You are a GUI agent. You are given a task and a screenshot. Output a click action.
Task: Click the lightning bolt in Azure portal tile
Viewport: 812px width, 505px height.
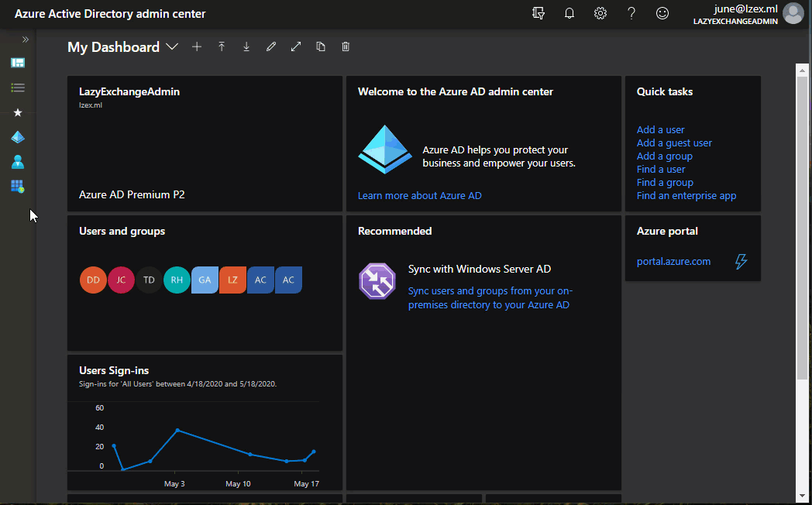[x=741, y=261]
